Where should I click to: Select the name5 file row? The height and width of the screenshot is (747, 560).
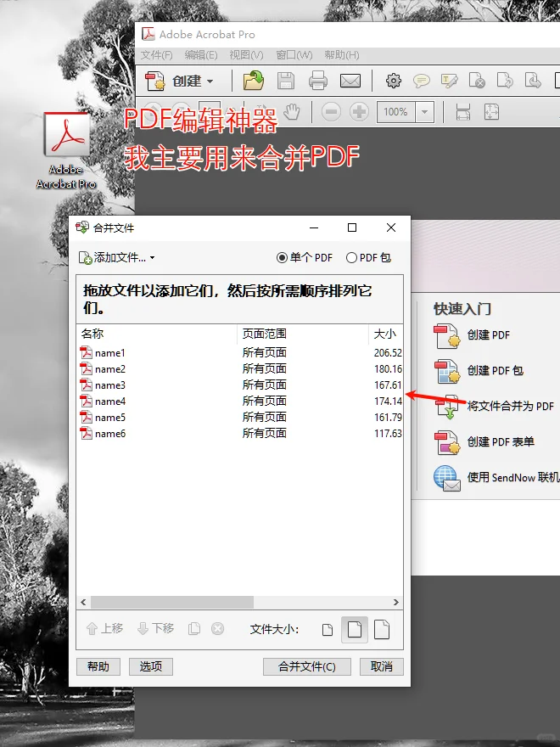239,418
